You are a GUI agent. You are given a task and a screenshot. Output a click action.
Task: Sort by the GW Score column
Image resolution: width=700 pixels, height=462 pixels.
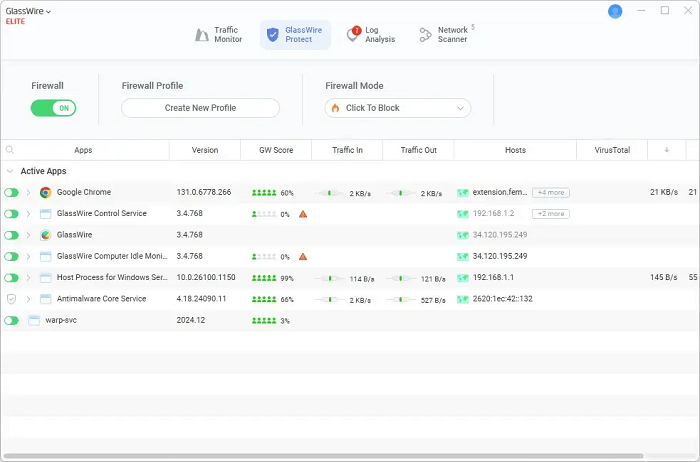click(x=276, y=150)
